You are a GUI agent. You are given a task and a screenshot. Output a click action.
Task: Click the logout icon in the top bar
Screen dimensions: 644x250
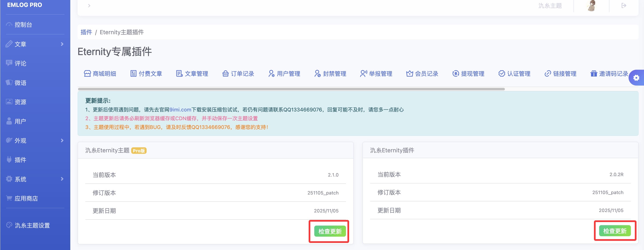[x=624, y=5]
